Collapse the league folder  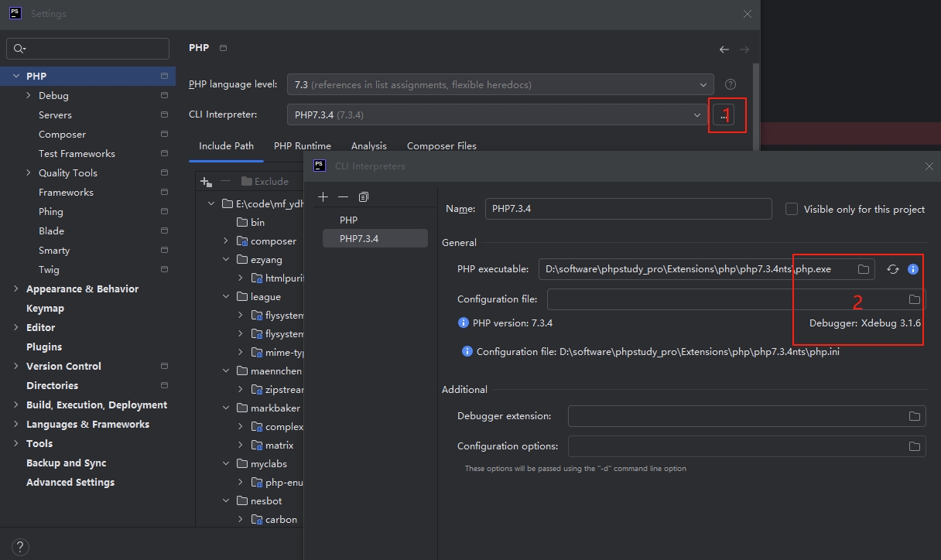226,296
